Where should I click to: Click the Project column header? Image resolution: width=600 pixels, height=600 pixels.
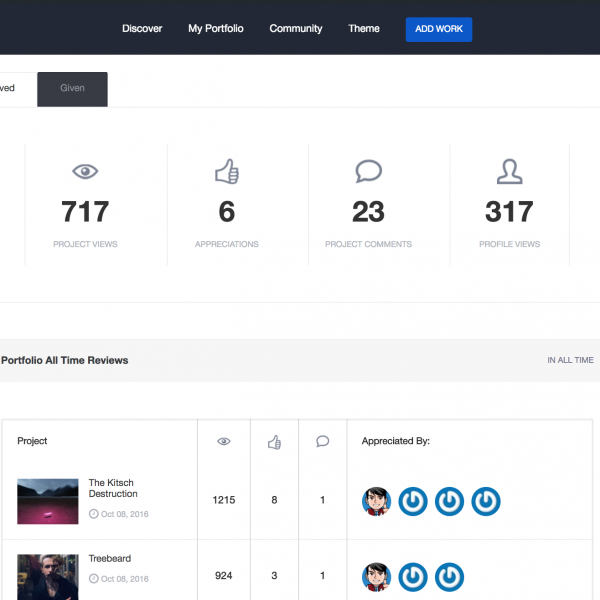[x=32, y=441]
